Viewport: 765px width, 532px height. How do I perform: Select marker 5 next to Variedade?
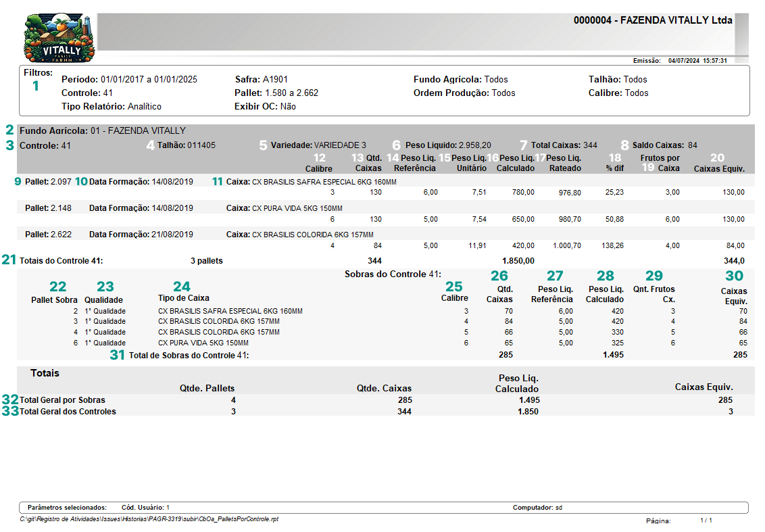pyautogui.click(x=263, y=145)
